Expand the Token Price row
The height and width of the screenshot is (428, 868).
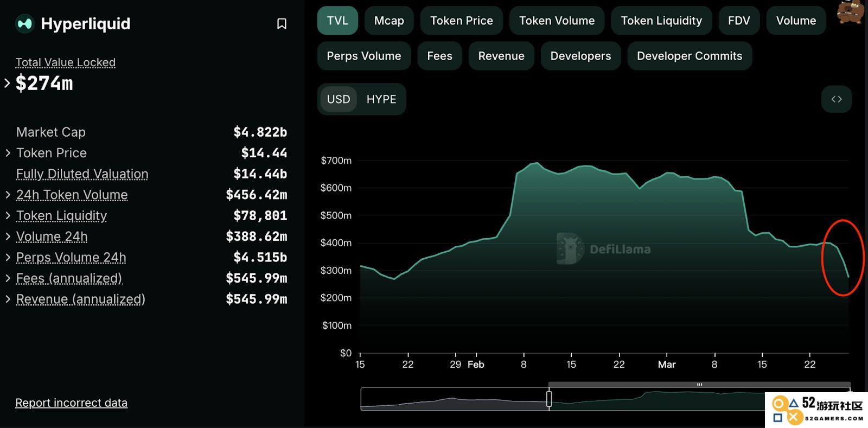(8, 153)
